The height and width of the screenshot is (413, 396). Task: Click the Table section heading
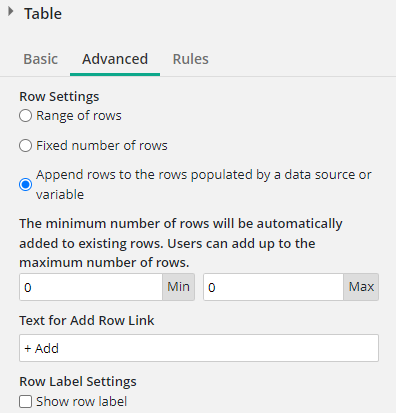[x=43, y=14]
